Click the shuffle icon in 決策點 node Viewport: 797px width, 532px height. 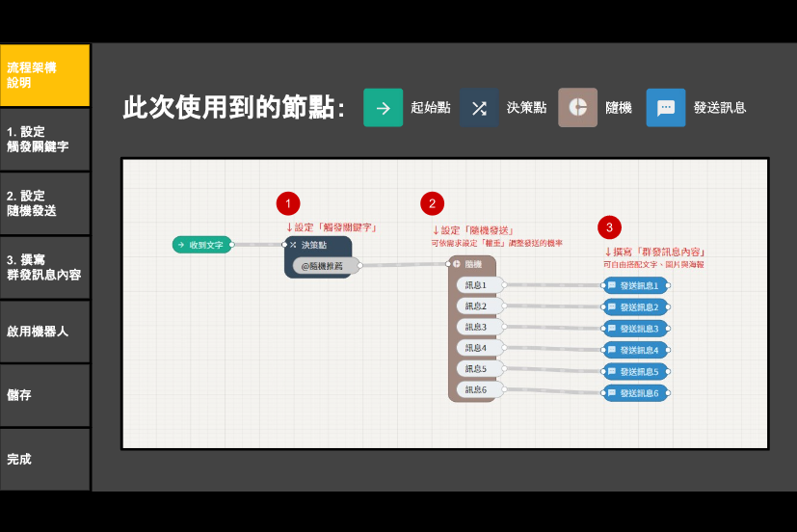[x=293, y=245]
